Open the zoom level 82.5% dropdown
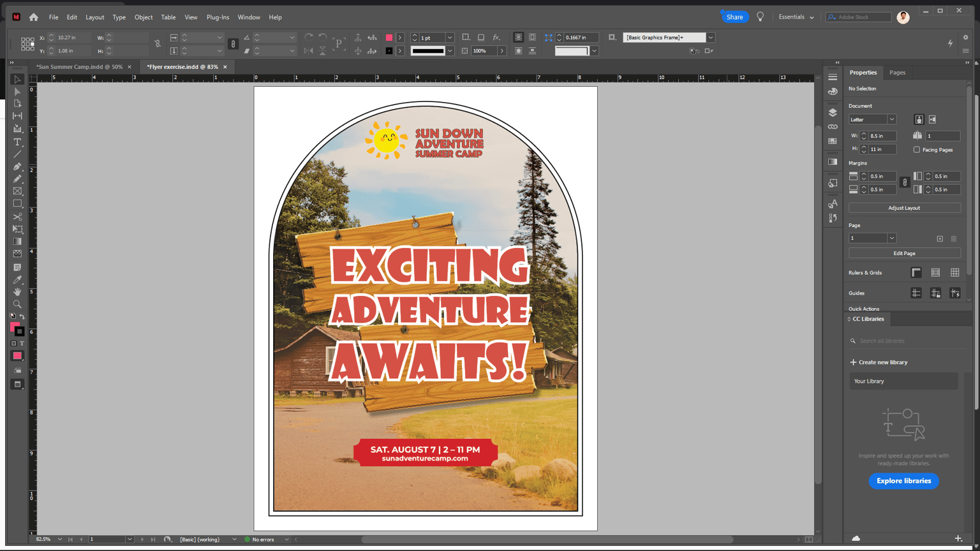 (60, 540)
